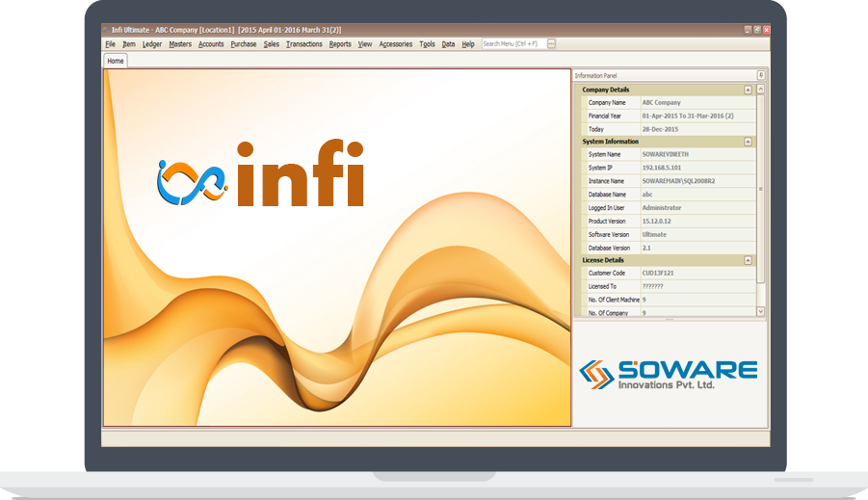Open the View menu

(365, 44)
